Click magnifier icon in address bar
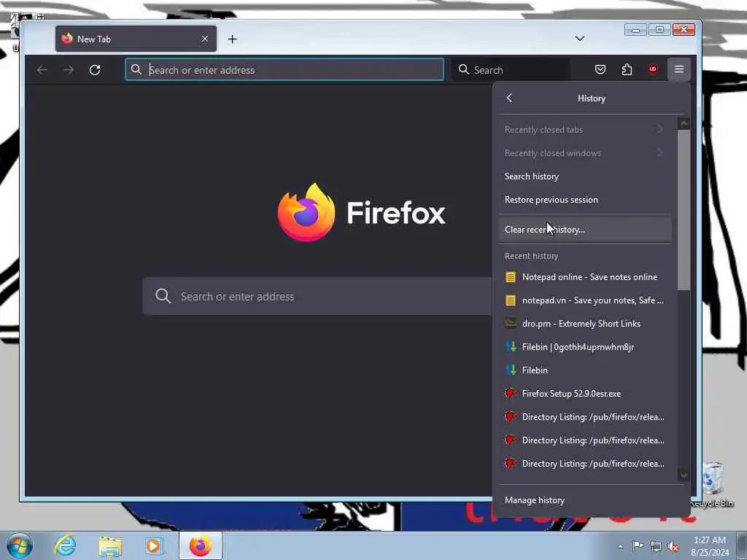The image size is (747, 560). [x=136, y=69]
